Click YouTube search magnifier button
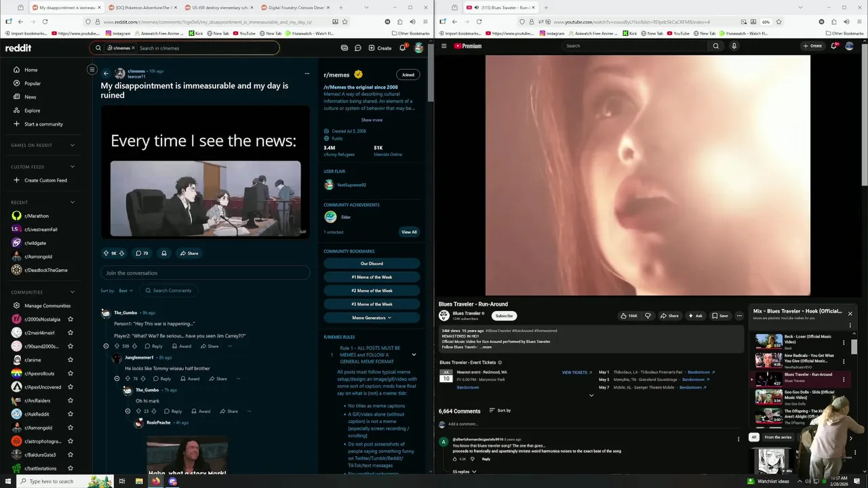 point(715,46)
